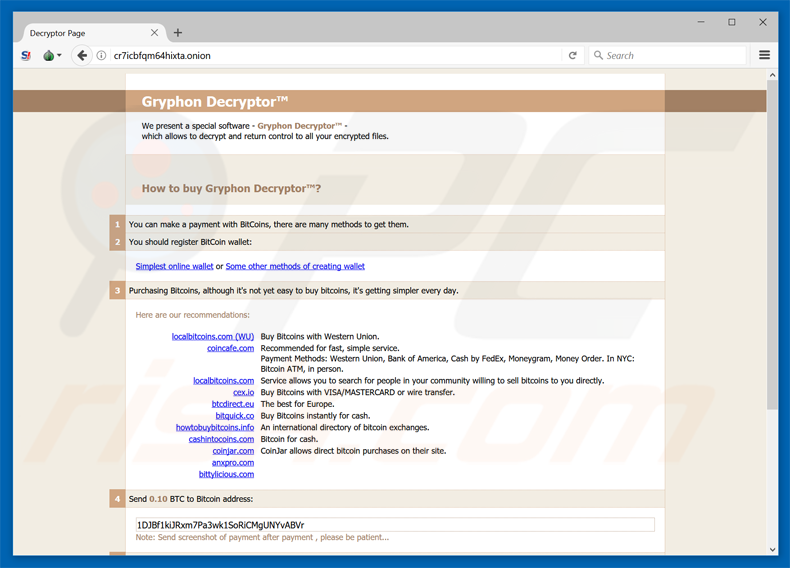Open the Tor onion button dropdown
790x568 pixels.
(x=52, y=55)
